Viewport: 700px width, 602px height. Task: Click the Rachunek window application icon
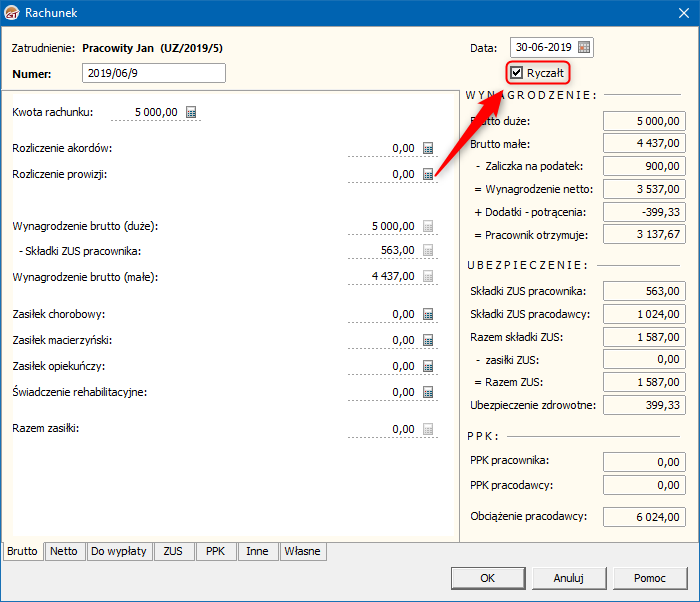coord(12,13)
